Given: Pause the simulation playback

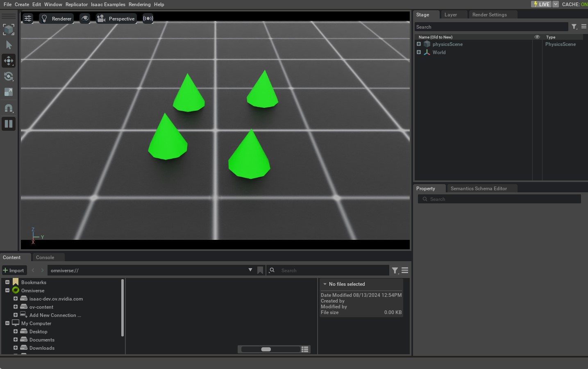Looking at the screenshot, I should [9, 123].
